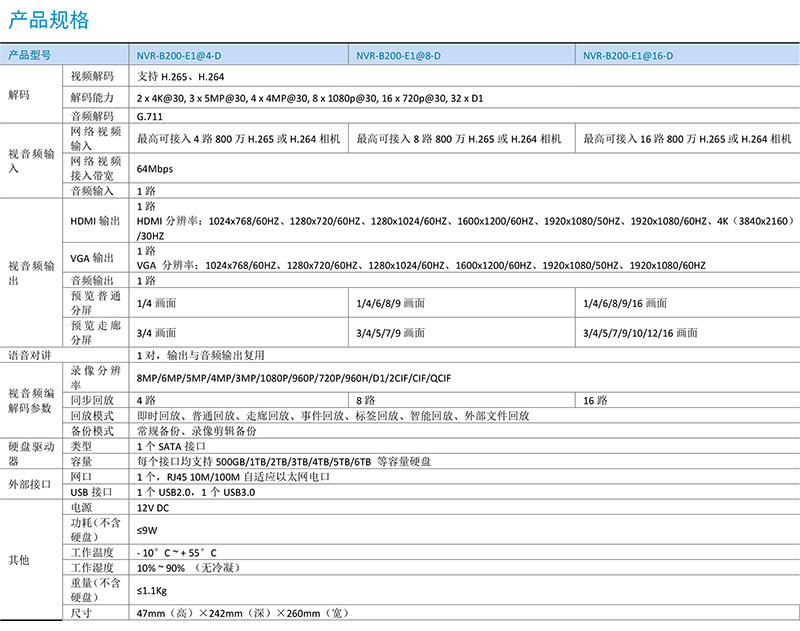Click 最高可接入 4 路 800 万 cell
800x631 pixels.
pos(238,138)
